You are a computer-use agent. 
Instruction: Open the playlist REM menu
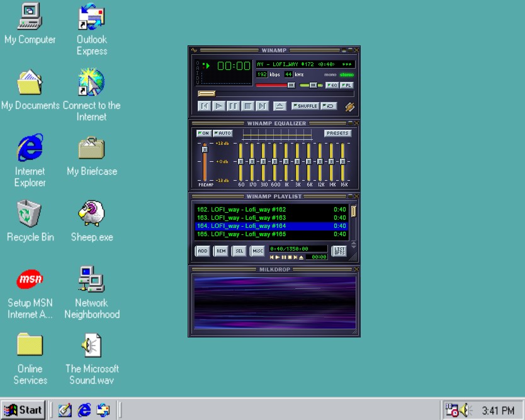(221, 251)
